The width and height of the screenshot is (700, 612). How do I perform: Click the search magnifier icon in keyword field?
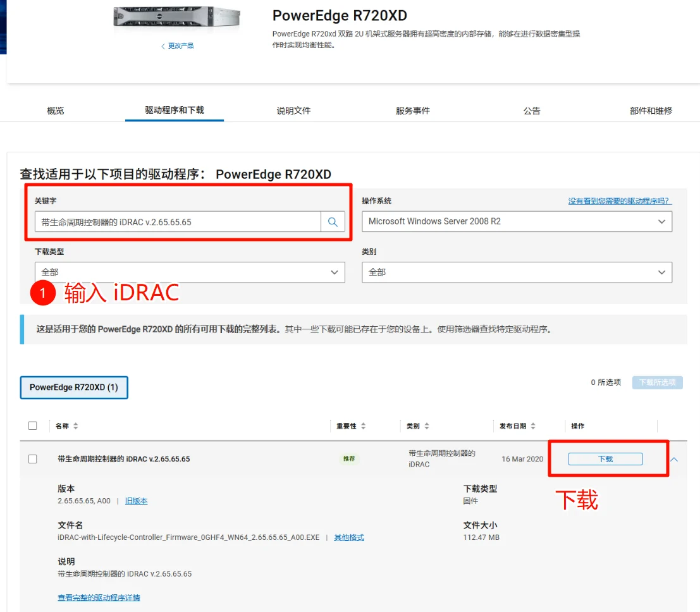click(x=333, y=222)
